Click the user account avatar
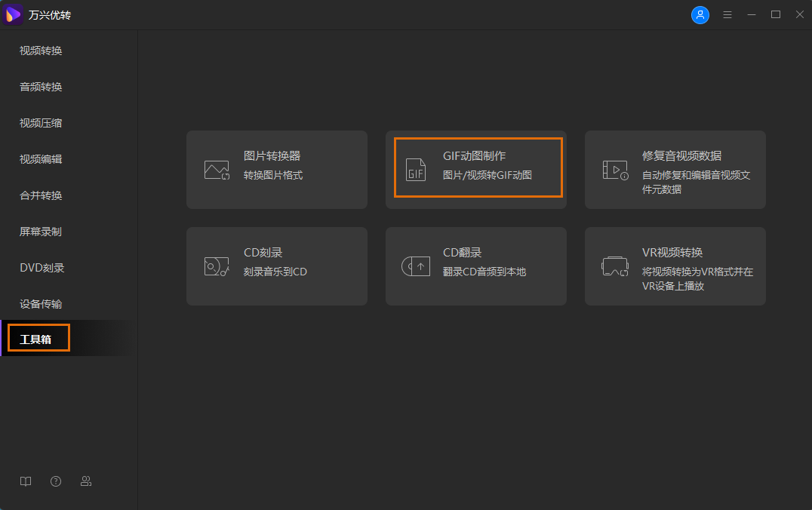 click(700, 14)
